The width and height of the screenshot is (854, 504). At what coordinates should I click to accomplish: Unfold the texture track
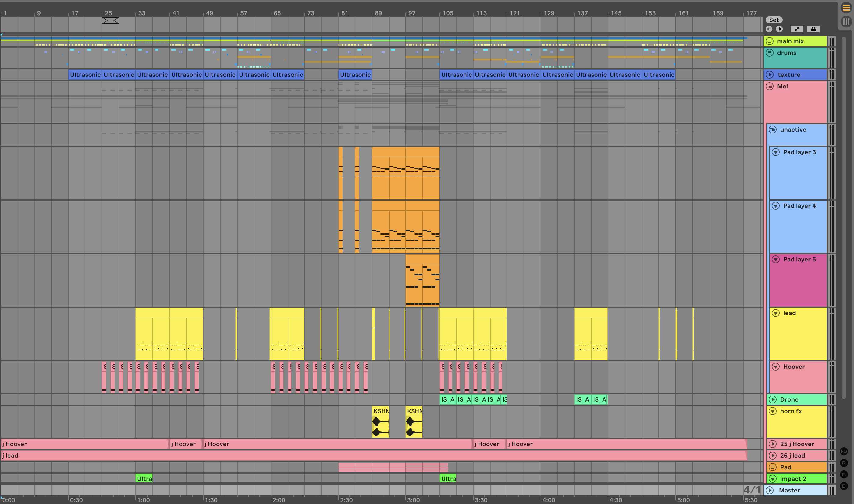click(770, 75)
